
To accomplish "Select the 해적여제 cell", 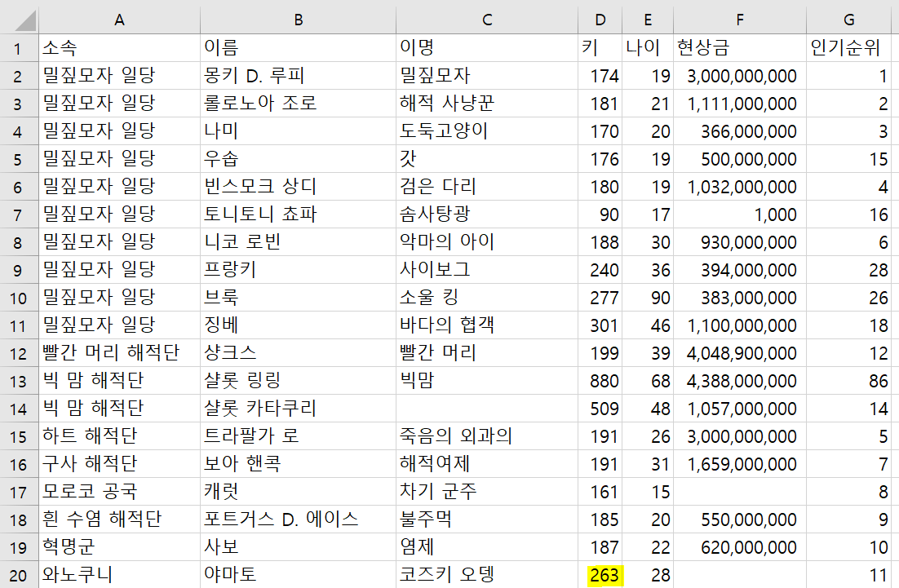I will (487, 464).
